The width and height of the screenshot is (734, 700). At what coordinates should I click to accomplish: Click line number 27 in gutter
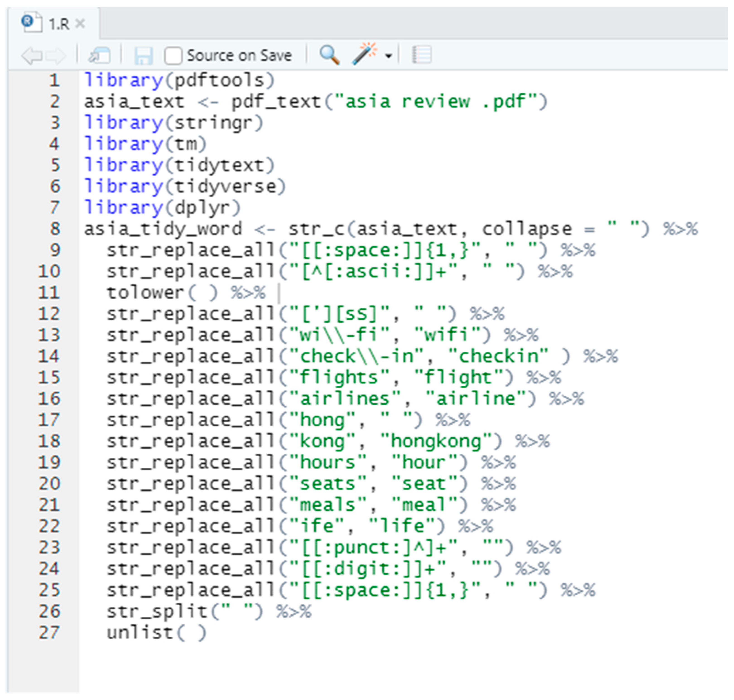tap(49, 633)
